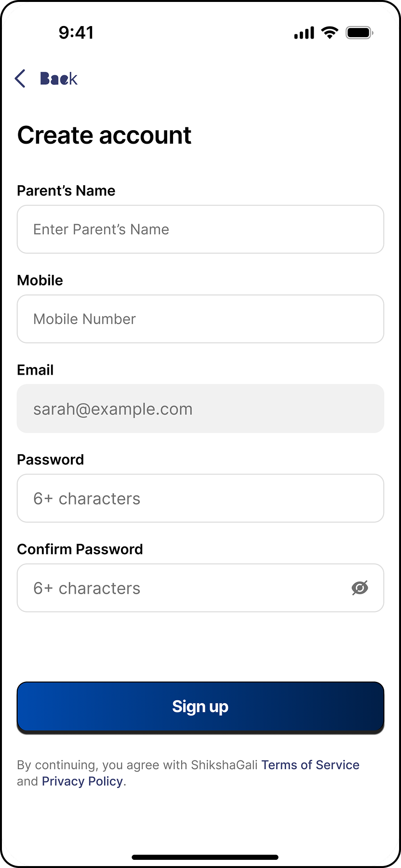Focus the Mobile Number input field
Screen dimensions: 401x868
(x=200, y=319)
